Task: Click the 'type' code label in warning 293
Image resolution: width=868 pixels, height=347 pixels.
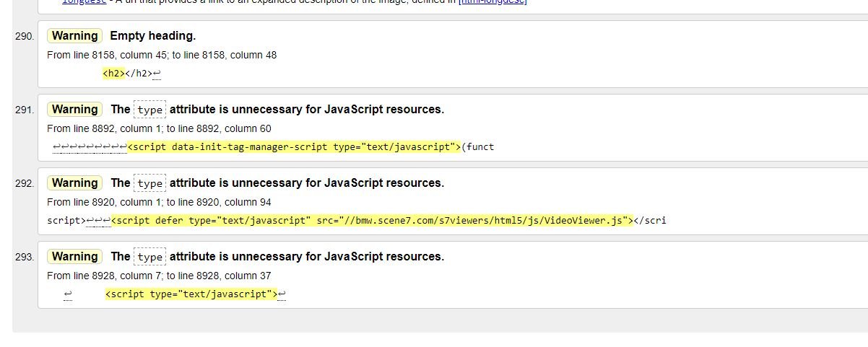Action: coord(150,257)
